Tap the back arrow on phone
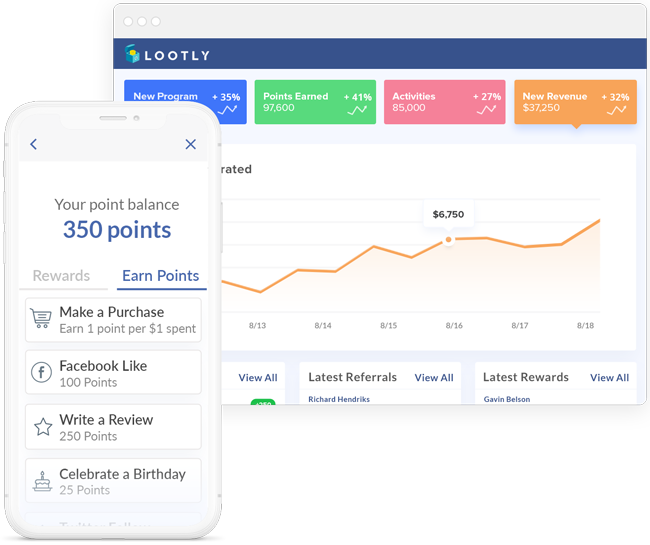 (33, 144)
